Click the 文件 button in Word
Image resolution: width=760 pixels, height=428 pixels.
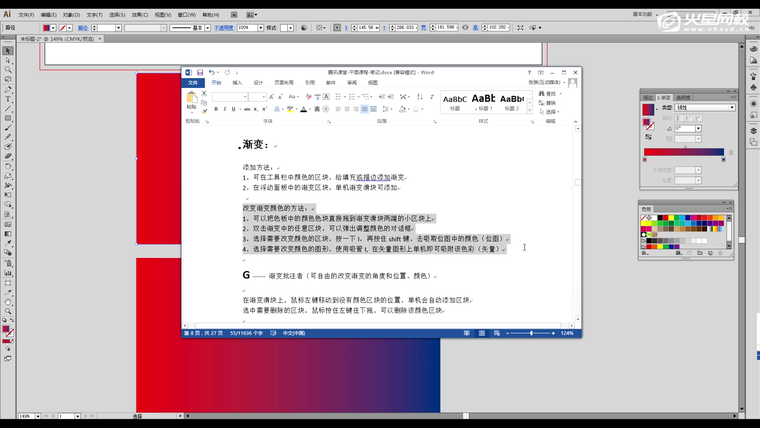click(x=193, y=83)
